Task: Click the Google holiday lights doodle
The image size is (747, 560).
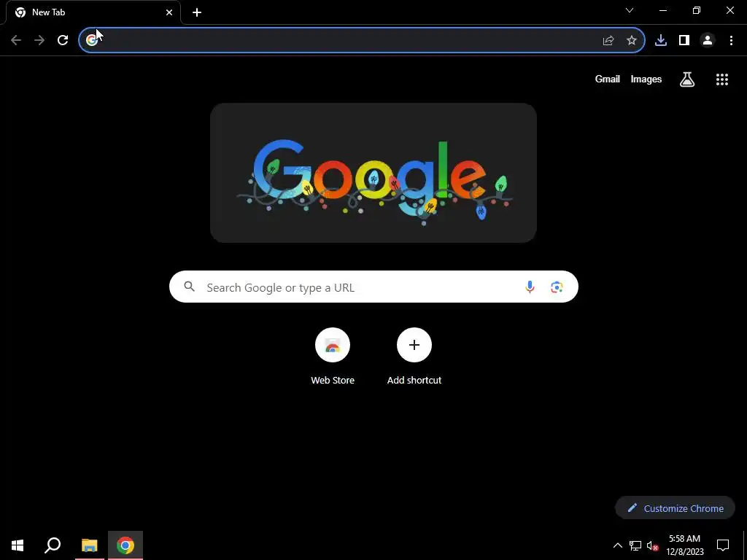Action: click(373, 173)
